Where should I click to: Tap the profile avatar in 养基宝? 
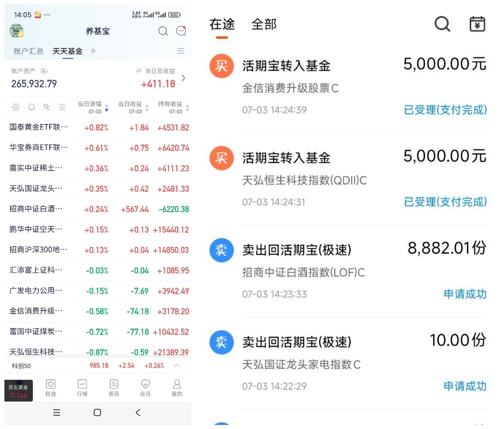coord(16,31)
